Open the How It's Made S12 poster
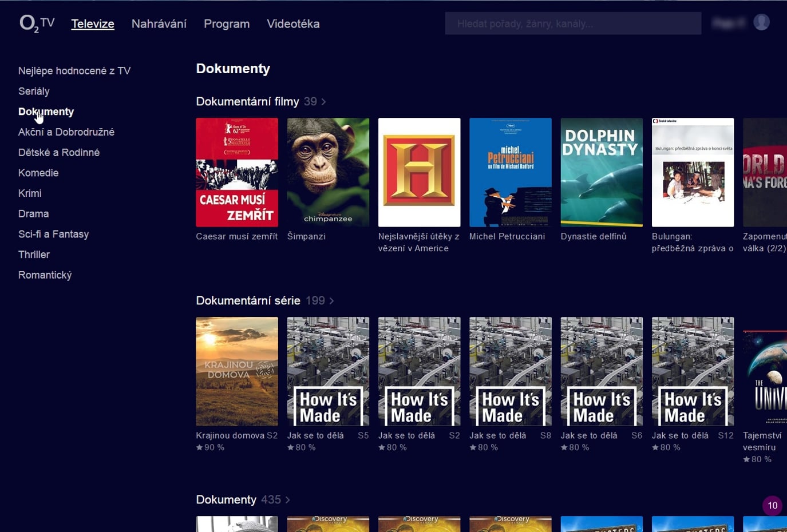This screenshot has width=787, height=532. (x=693, y=371)
